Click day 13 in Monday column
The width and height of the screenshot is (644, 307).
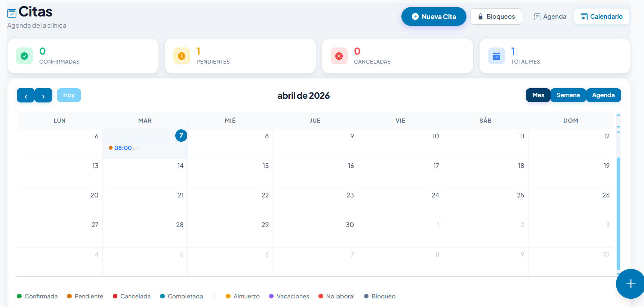[x=95, y=166]
